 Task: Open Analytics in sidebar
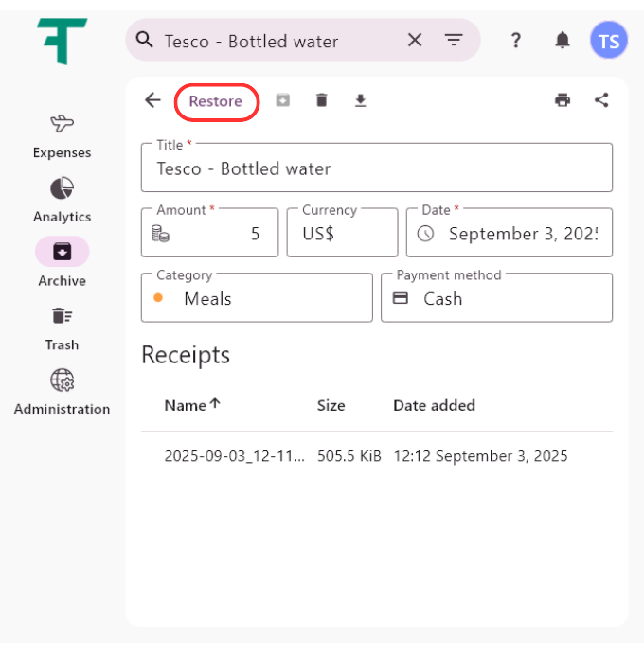62,199
